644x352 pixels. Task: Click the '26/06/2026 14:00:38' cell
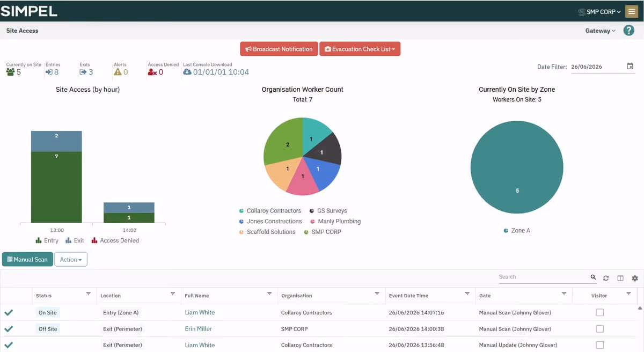416,329
